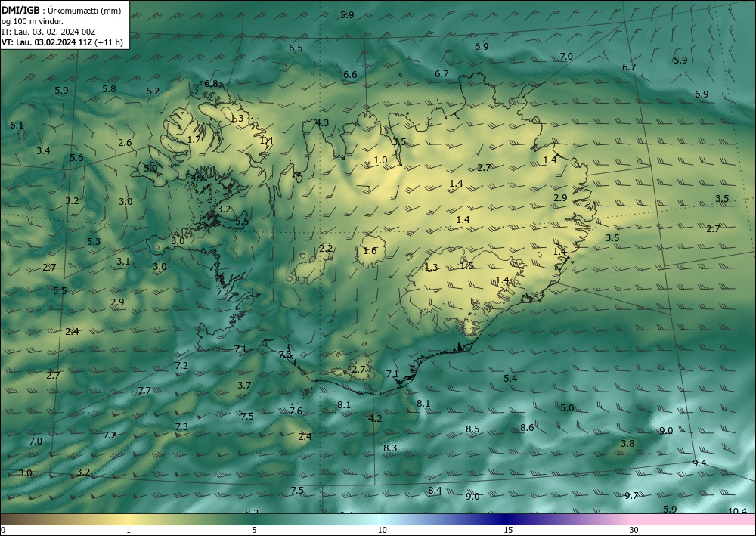The height and width of the screenshot is (536, 756).
Task: Select the 5.4 value label
Action: [510, 379]
